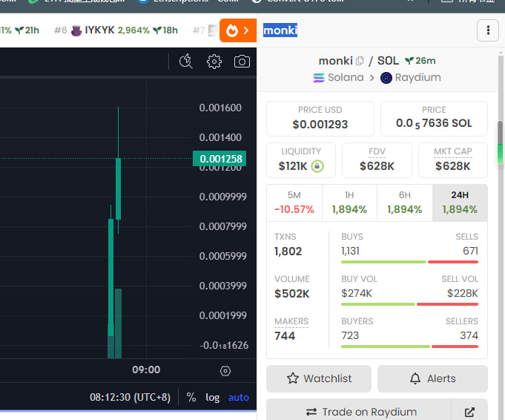Click the Solana chain logo
The height and width of the screenshot is (420, 505).
319,78
